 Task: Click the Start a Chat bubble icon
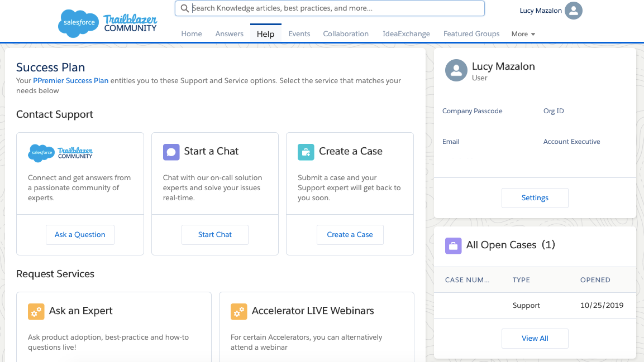click(x=171, y=152)
